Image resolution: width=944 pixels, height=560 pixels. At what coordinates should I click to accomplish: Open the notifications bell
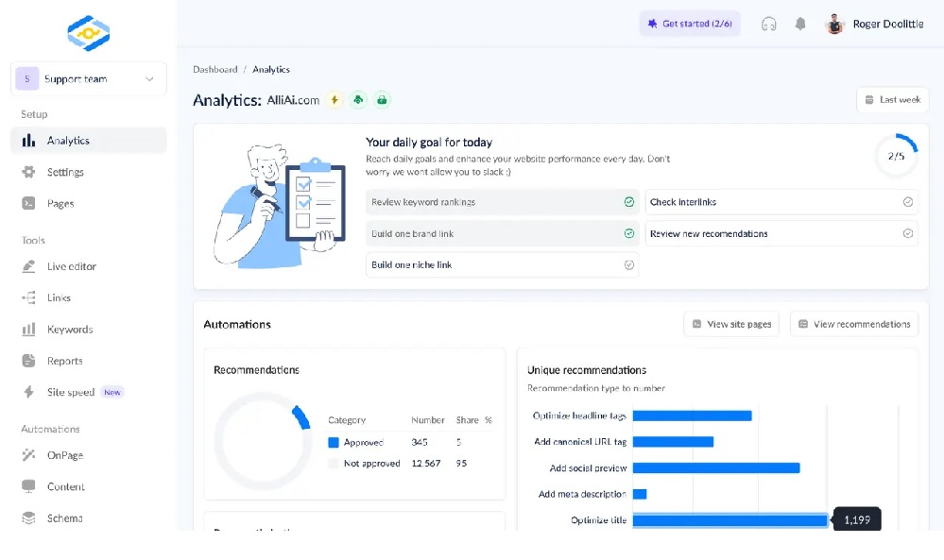[800, 25]
